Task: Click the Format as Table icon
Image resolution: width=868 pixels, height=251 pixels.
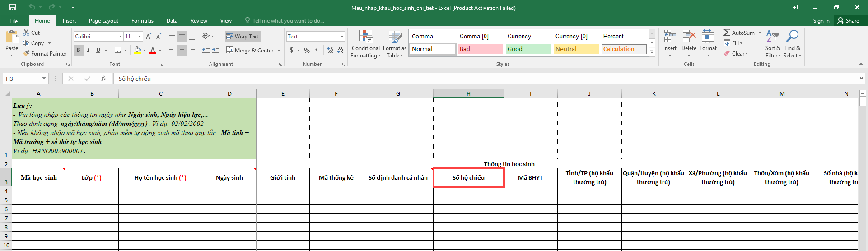Action: (394, 44)
